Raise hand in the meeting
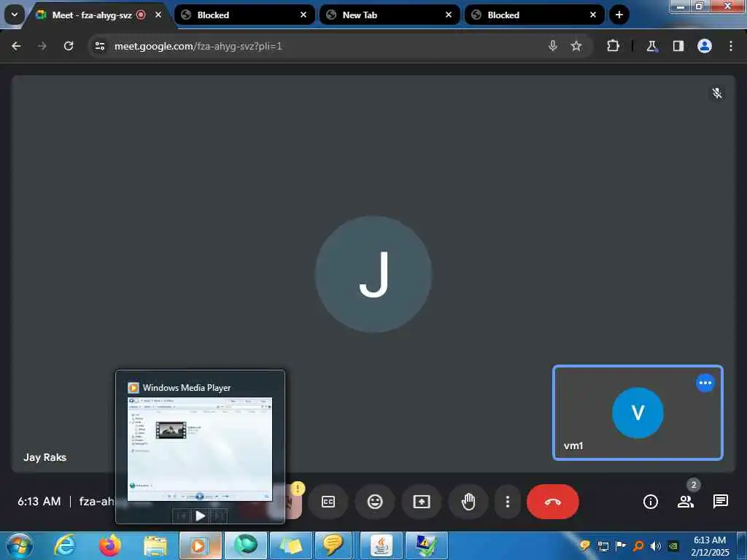 click(x=468, y=502)
